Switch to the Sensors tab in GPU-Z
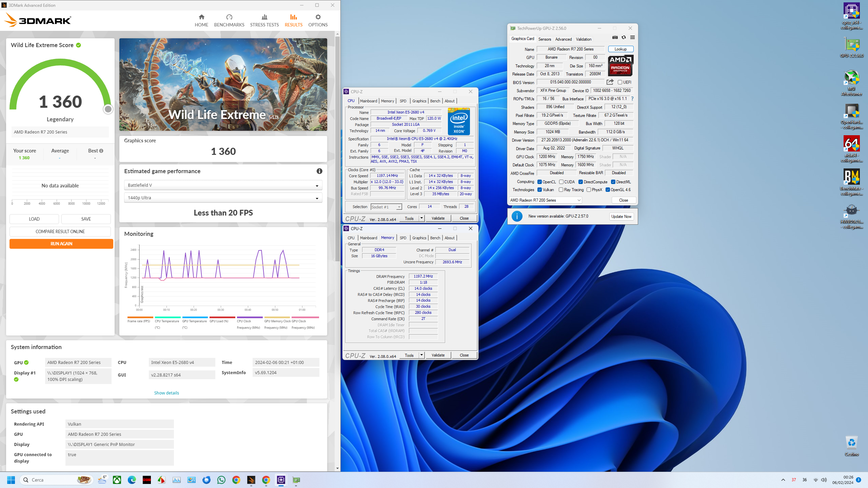Screen dimensions: 868x488 (x=545, y=39)
